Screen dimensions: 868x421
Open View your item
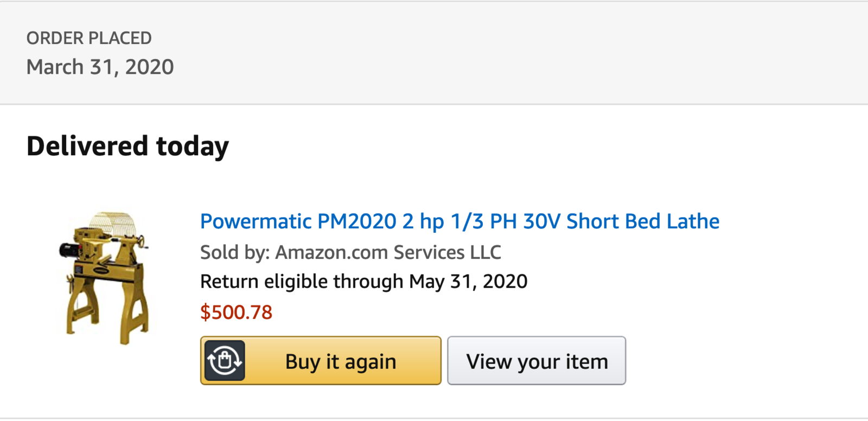(537, 361)
